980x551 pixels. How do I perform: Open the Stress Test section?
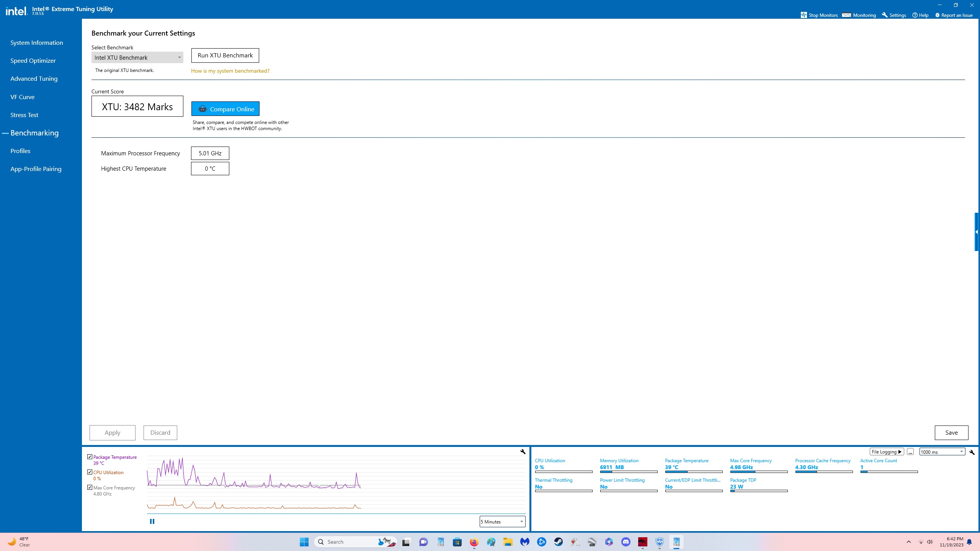(24, 115)
